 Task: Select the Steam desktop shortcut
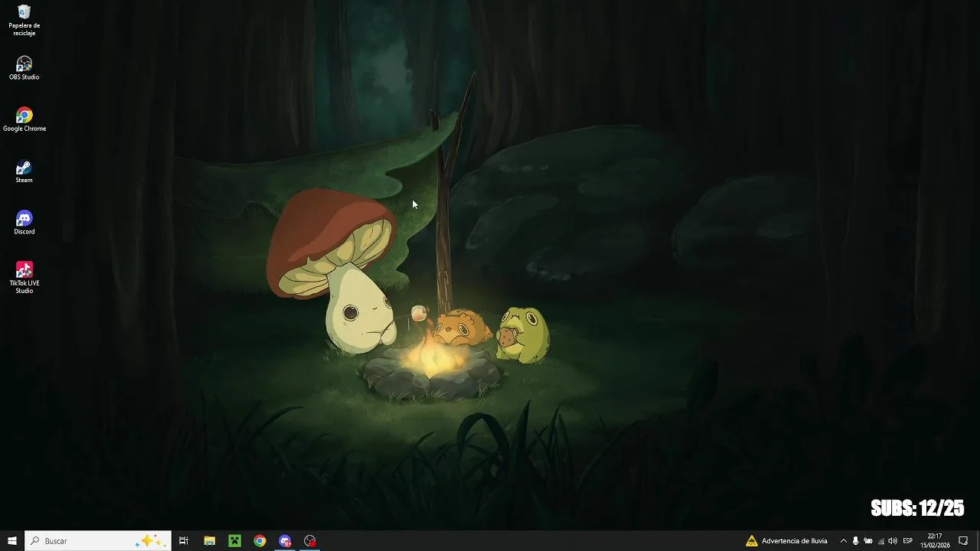click(24, 171)
